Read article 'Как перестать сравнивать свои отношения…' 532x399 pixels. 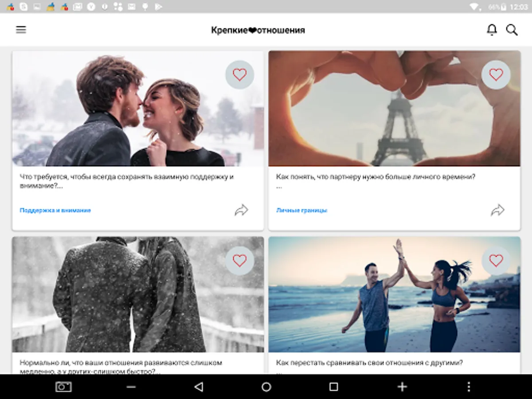[x=369, y=363]
